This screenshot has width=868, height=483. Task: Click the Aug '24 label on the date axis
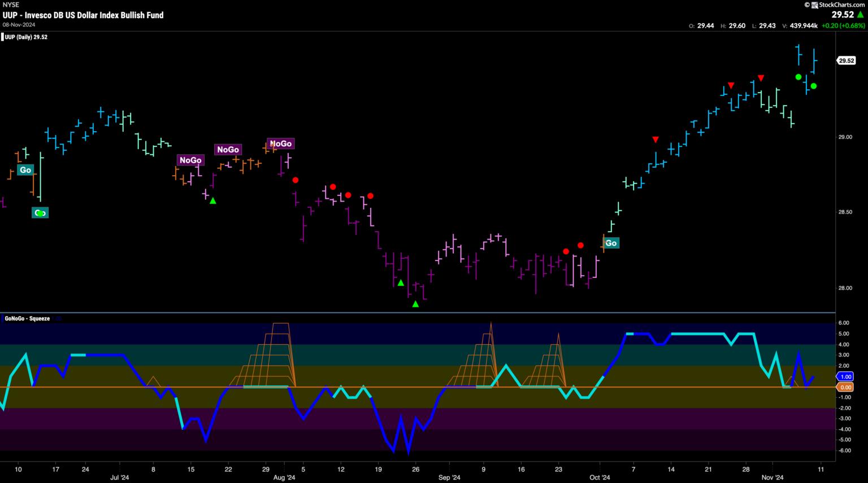(x=284, y=477)
